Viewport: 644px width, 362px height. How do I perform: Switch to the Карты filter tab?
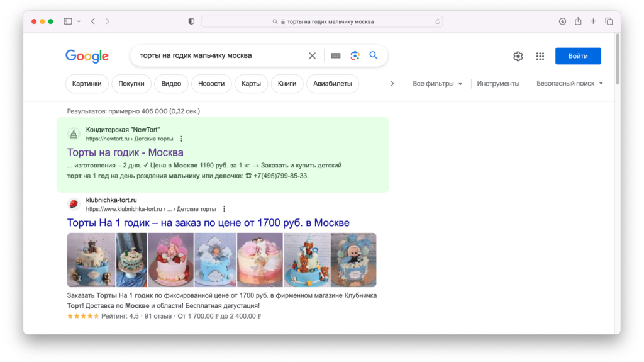click(251, 84)
